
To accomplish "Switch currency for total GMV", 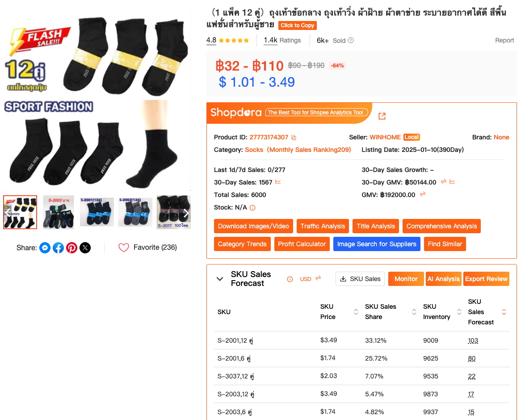I will (423, 194).
